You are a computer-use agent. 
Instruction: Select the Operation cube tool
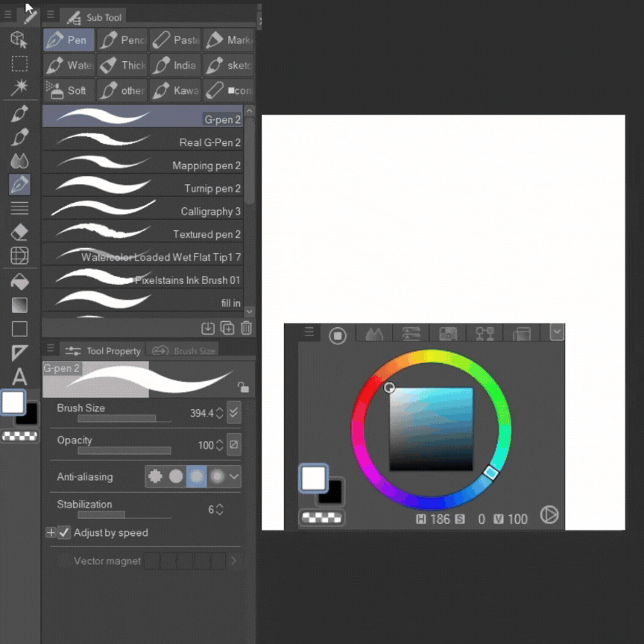click(19, 40)
